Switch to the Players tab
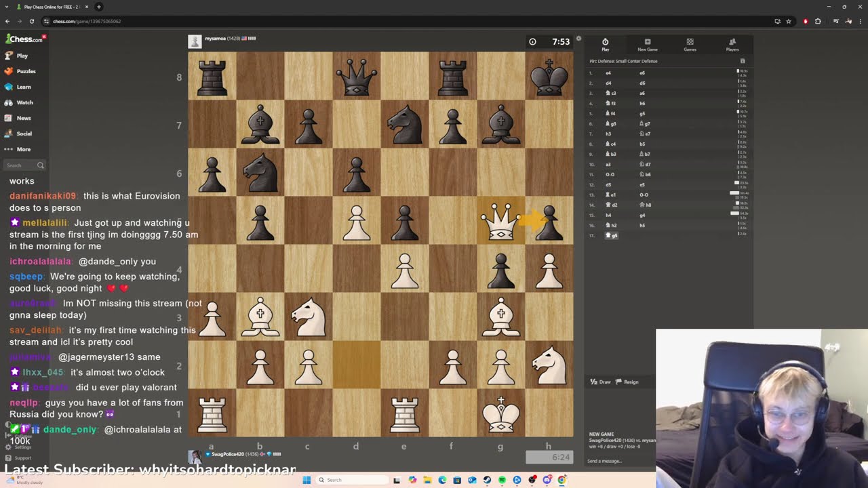Image resolution: width=868 pixels, height=488 pixels. click(732, 45)
